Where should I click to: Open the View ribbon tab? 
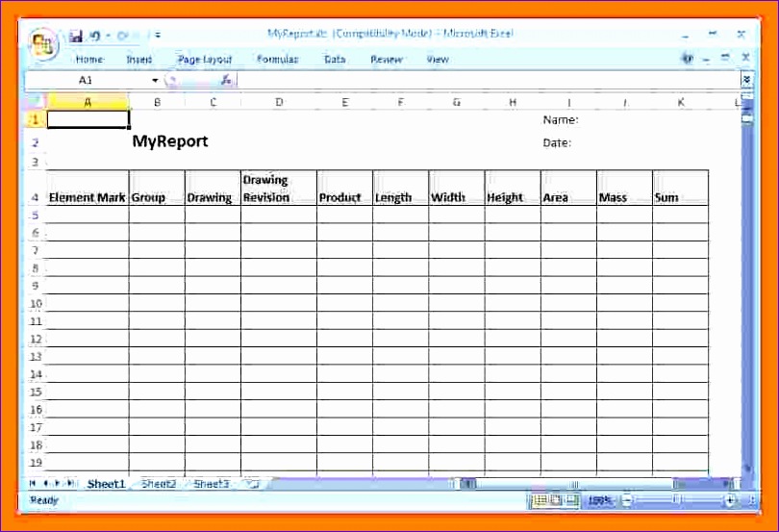[438, 60]
